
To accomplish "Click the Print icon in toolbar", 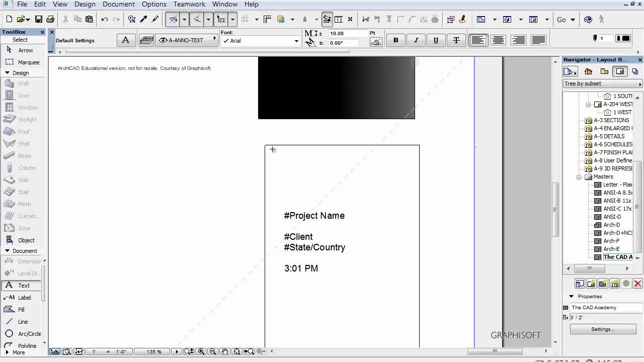I will pos(50,20).
